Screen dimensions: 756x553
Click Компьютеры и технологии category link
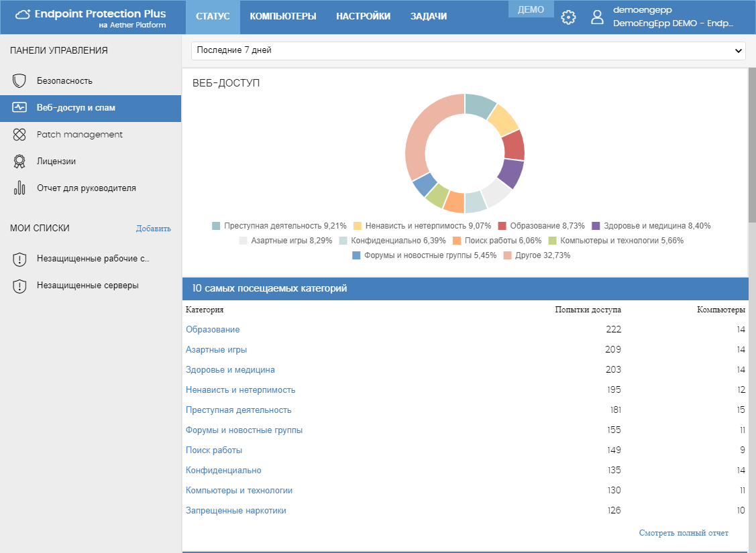[239, 491]
